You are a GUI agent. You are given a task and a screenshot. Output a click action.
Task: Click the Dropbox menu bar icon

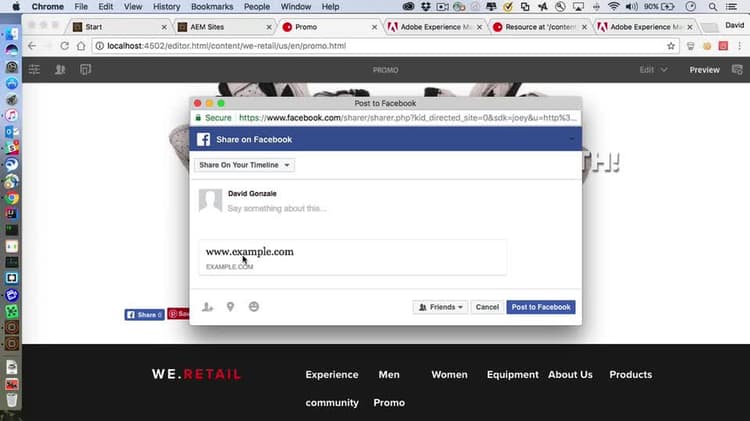pyautogui.click(x=425, y=7)
